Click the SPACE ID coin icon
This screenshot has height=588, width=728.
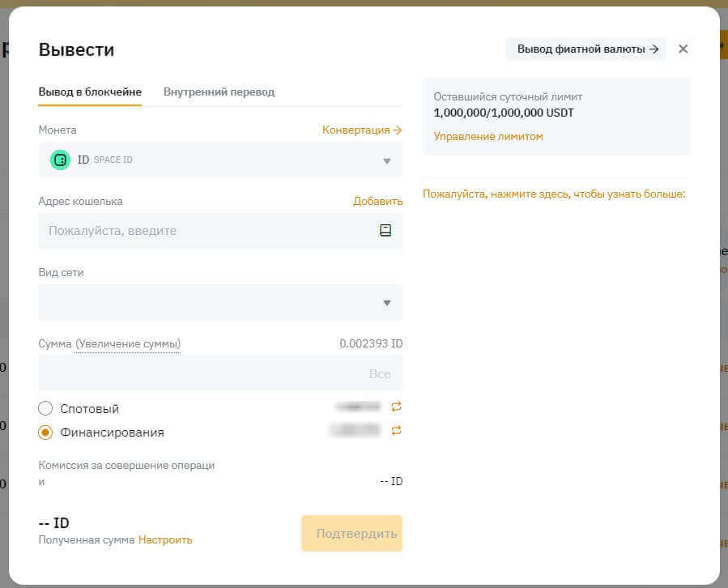[60, 160]
